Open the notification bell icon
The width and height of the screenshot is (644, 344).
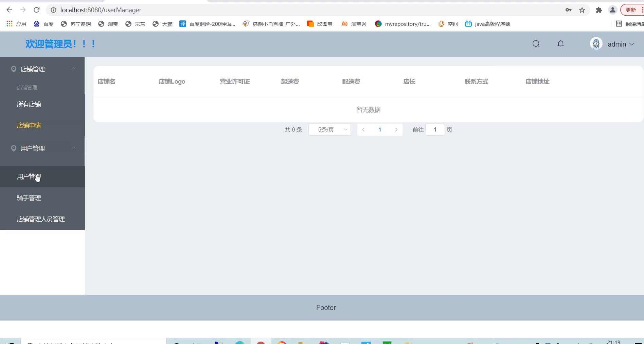561,44
